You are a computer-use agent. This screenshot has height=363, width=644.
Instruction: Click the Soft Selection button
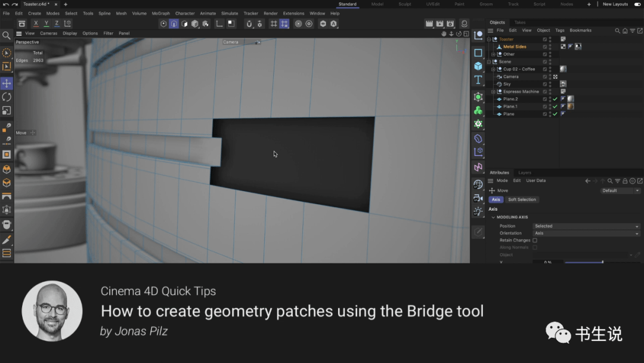coord(522,200)
